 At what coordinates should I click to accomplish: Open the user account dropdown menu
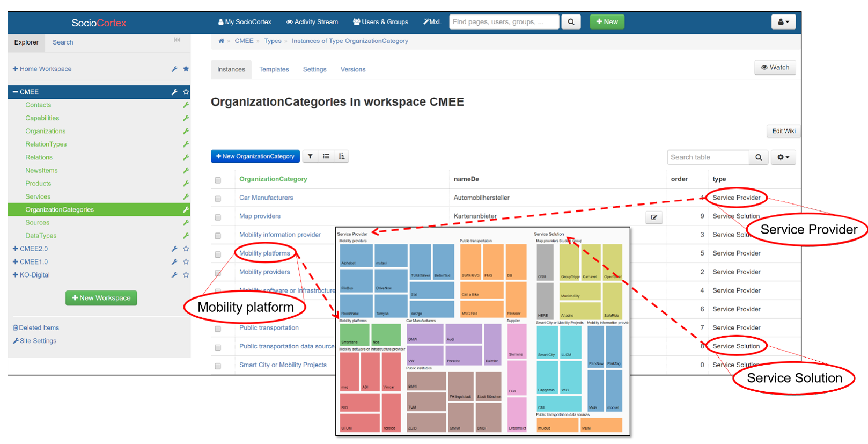tap(783, 22)
